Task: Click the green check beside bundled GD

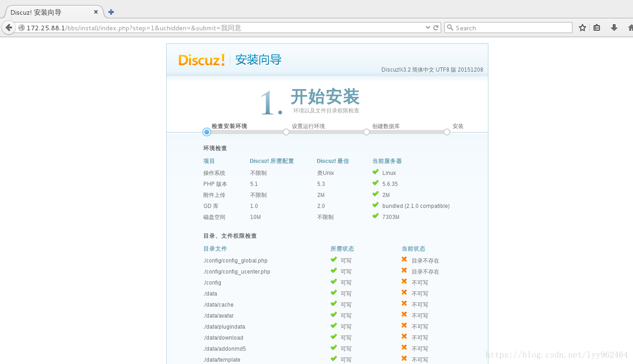Action: (375, 205)
